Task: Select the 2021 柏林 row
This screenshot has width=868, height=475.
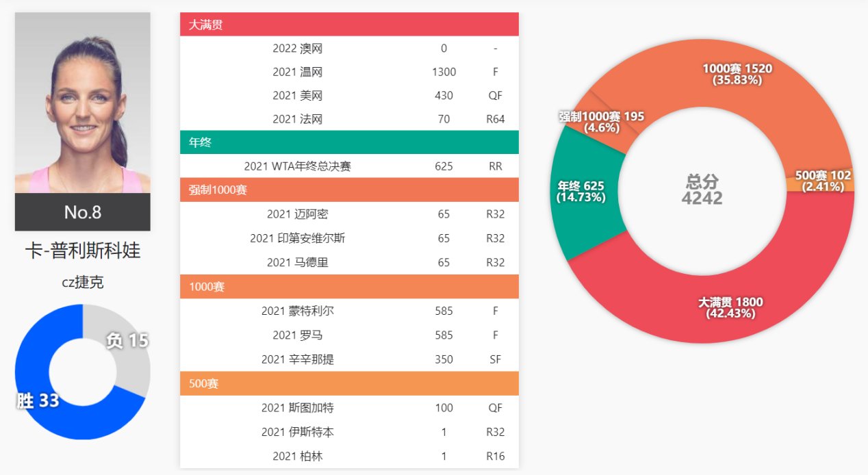Action: (349, 457)
